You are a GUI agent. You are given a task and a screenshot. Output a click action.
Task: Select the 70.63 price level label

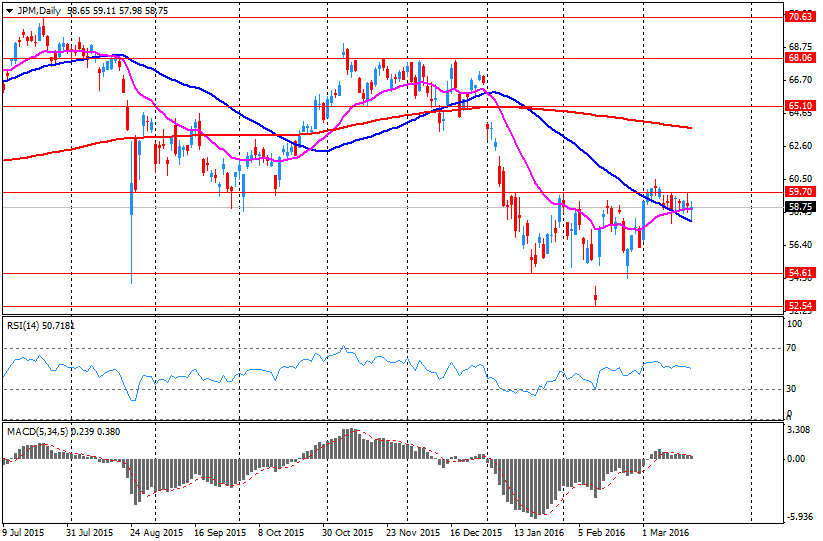coord(800,17)
